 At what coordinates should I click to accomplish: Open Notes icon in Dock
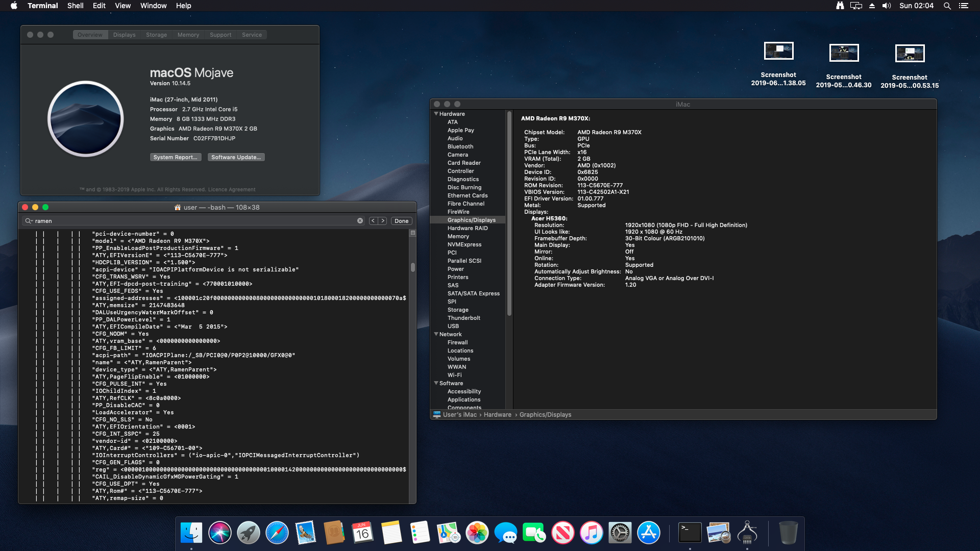[x=391, y=533]
